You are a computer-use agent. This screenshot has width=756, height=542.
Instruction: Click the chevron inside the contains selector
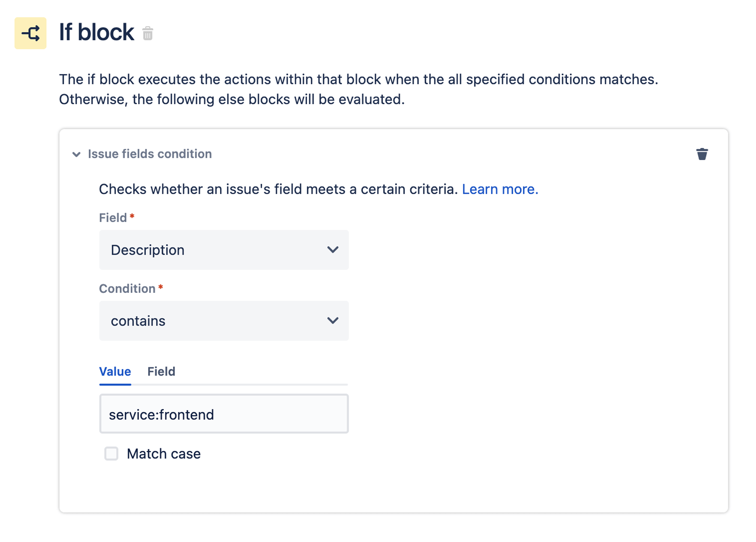pyautogui.click(x=333, y=321)
